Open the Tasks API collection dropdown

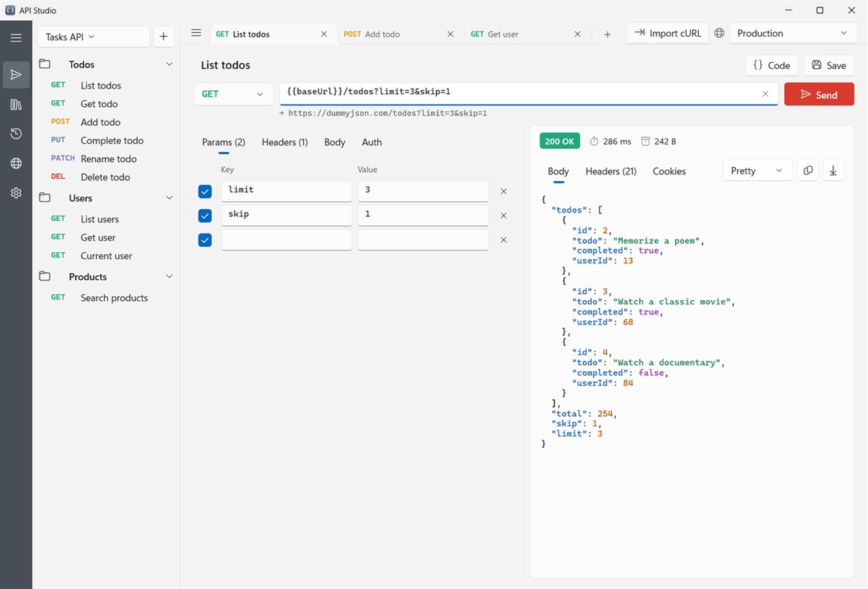coord(94,37)
